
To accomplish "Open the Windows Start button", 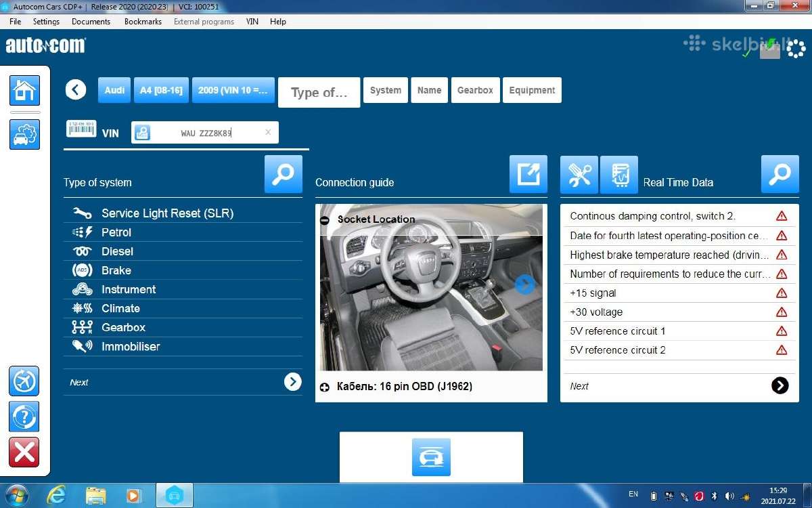I will (x=16, y=495).
